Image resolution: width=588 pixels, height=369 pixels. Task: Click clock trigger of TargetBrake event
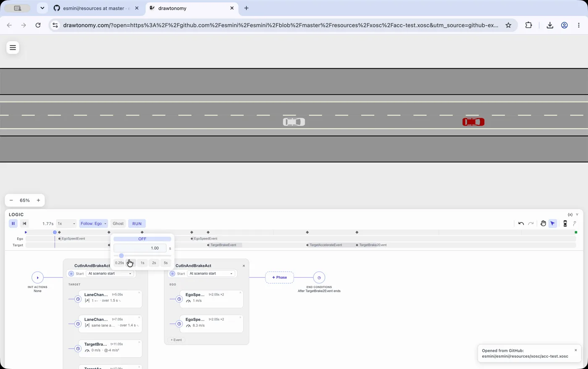78,348
